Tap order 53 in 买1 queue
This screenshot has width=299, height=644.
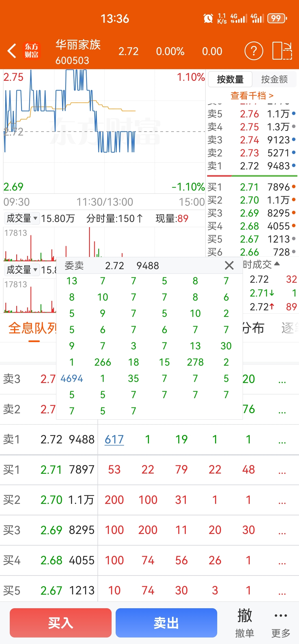114,469
